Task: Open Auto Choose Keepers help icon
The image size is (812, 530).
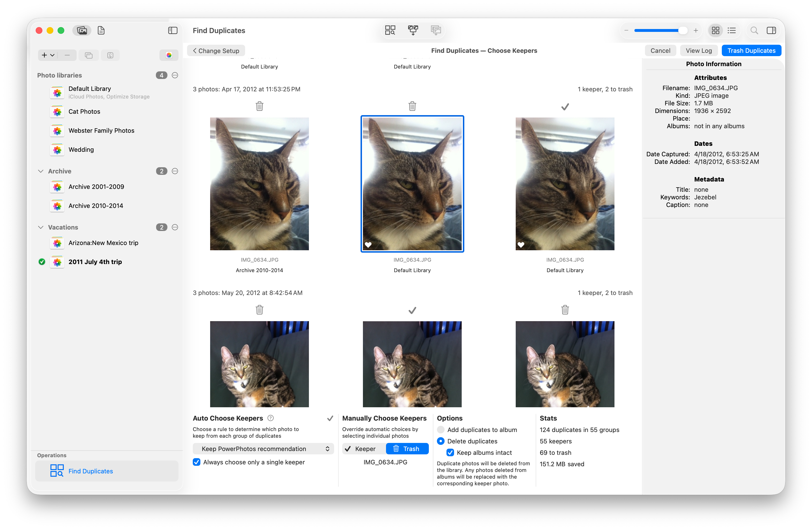Action: point(271,418)
